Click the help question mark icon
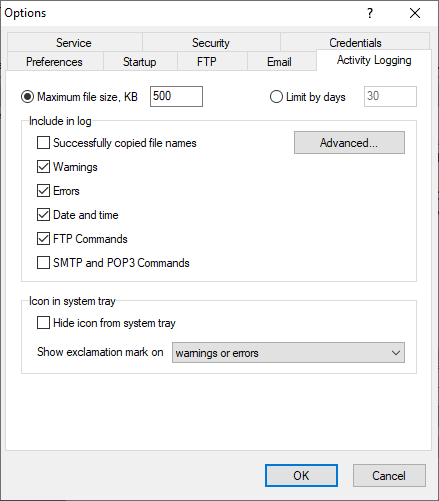 pos(370,13)
